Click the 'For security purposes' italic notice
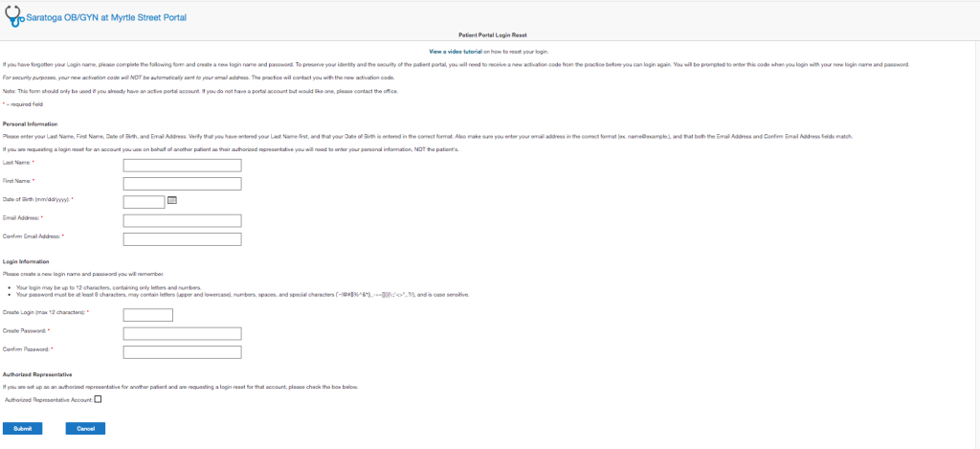 [199, 78]
